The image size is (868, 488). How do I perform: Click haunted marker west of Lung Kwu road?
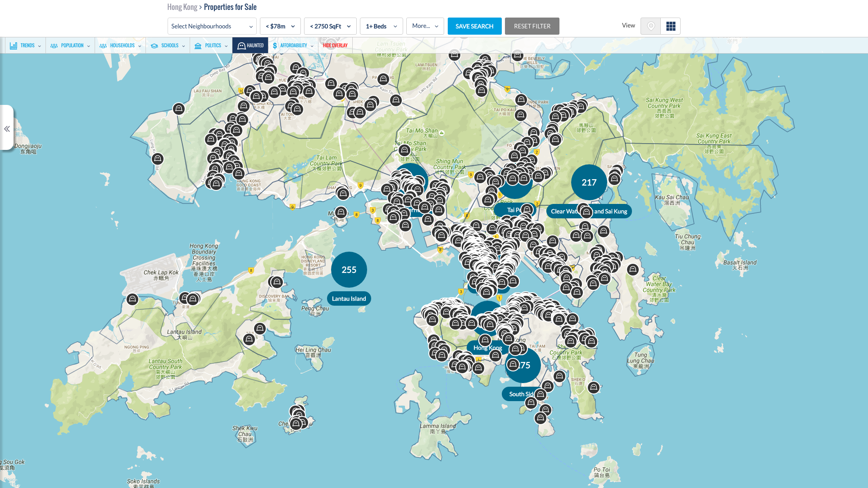click(x=158, y=158)
